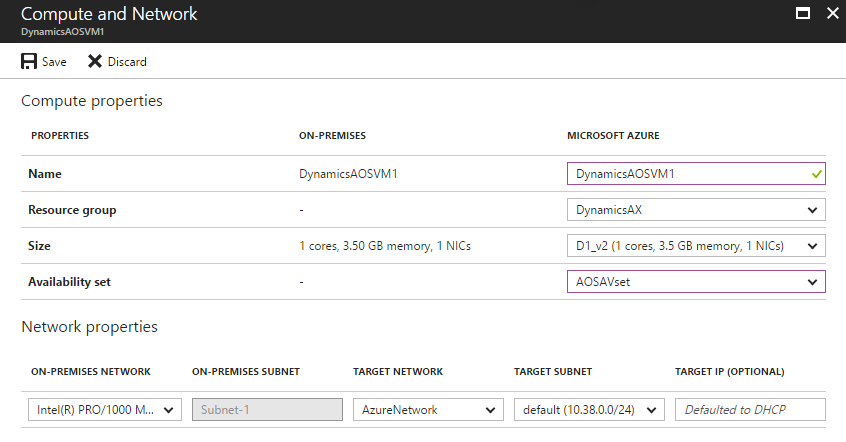Screen dimensions: 846x442
Task: Click the target subnet chevron arrow
Action: tap(651, 410)
